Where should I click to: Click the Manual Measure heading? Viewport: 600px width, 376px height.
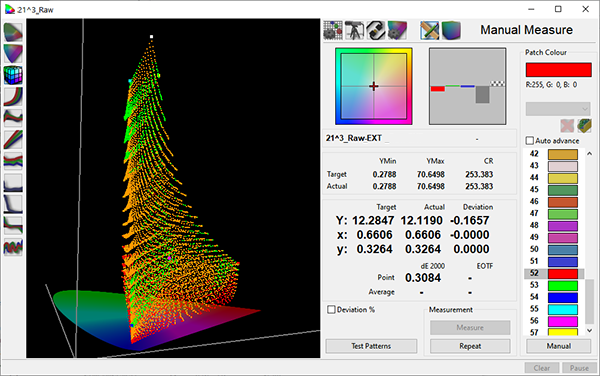point(527,30)
